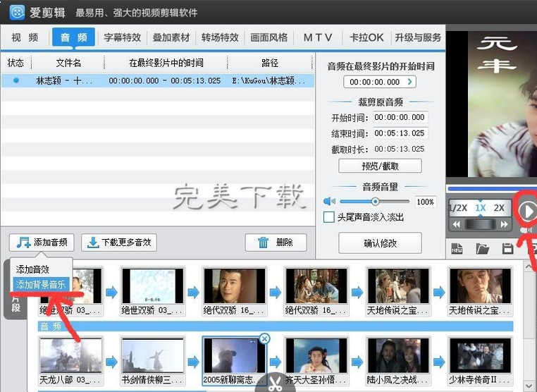Click the save floppy disk icon
The image size is (537, 392).
click(507, 249)
